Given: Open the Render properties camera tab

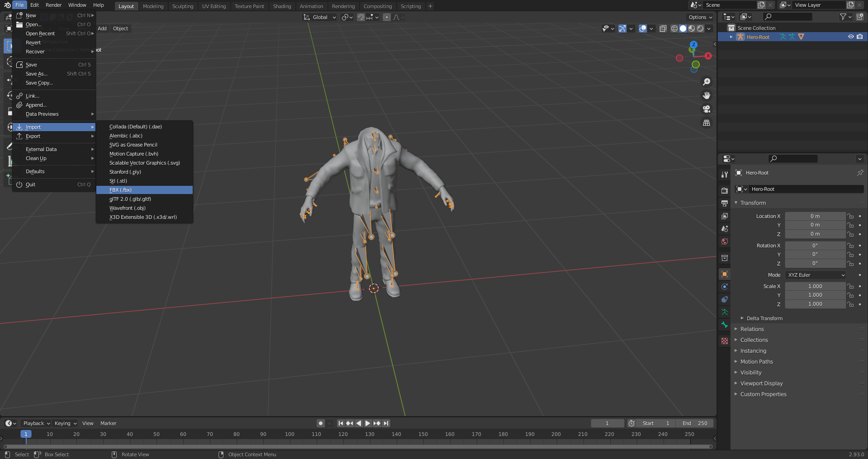Looking at the screenshot, I should pyautogui.click(x=725, y=190).
